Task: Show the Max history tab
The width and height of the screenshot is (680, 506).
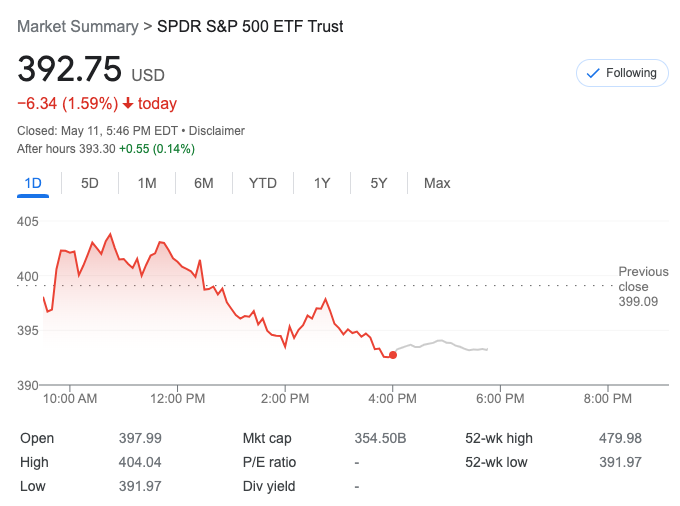Action: pos(437,183)
